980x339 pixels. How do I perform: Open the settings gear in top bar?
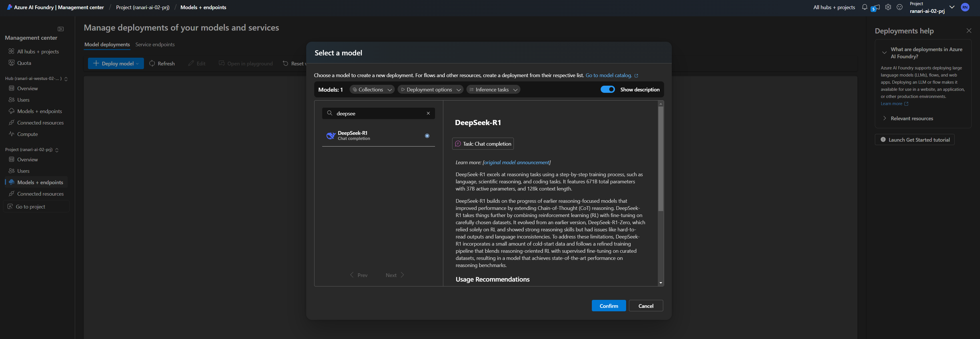click(888, 7)
